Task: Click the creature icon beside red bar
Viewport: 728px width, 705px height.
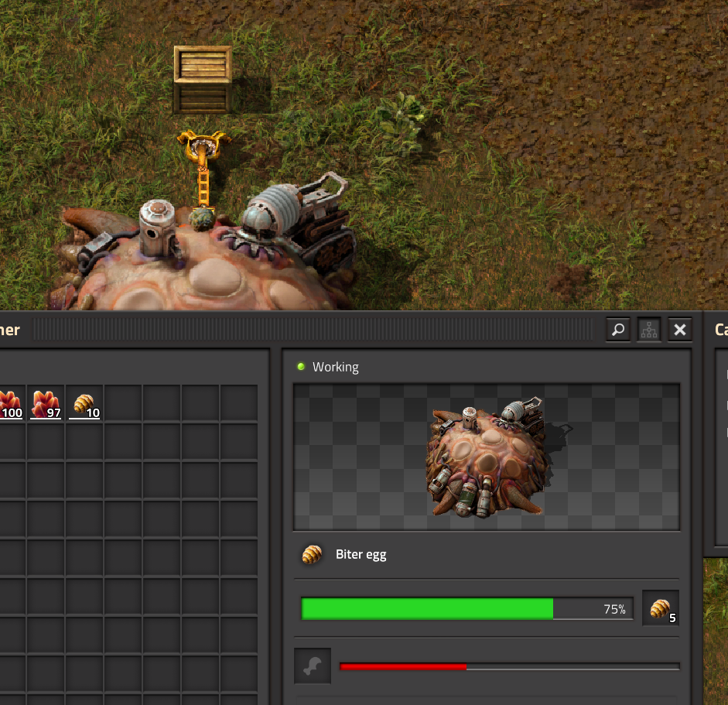Action: point(313,666)
